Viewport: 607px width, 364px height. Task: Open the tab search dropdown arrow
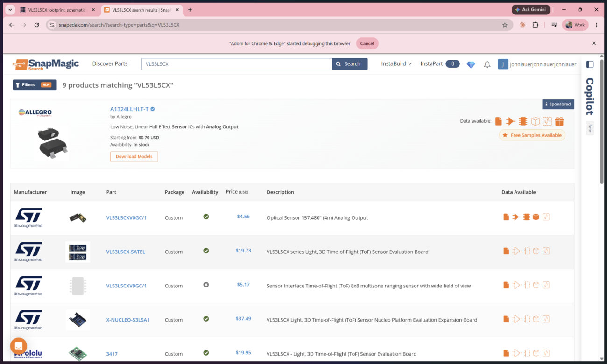point(10,10)
